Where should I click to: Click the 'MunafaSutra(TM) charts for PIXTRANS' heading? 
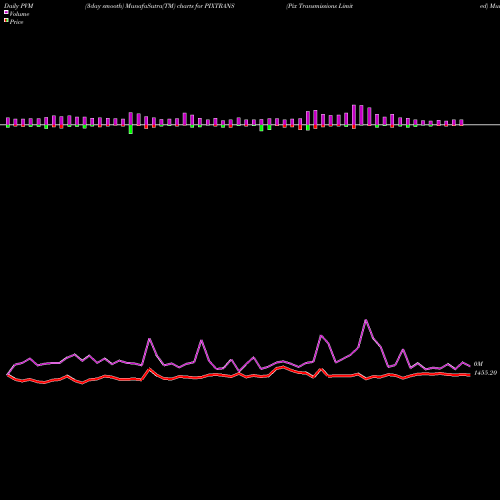pyautogui.click(x=180, y=6)
